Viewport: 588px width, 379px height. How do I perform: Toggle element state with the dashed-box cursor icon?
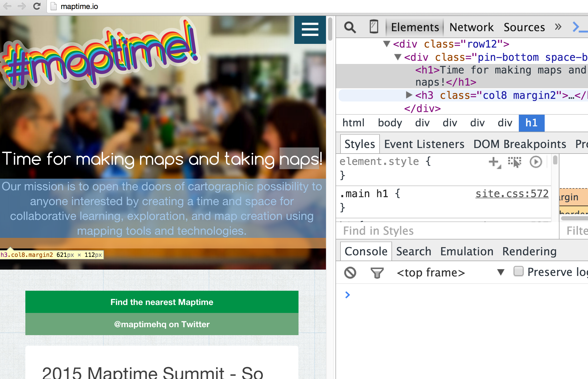514,162
